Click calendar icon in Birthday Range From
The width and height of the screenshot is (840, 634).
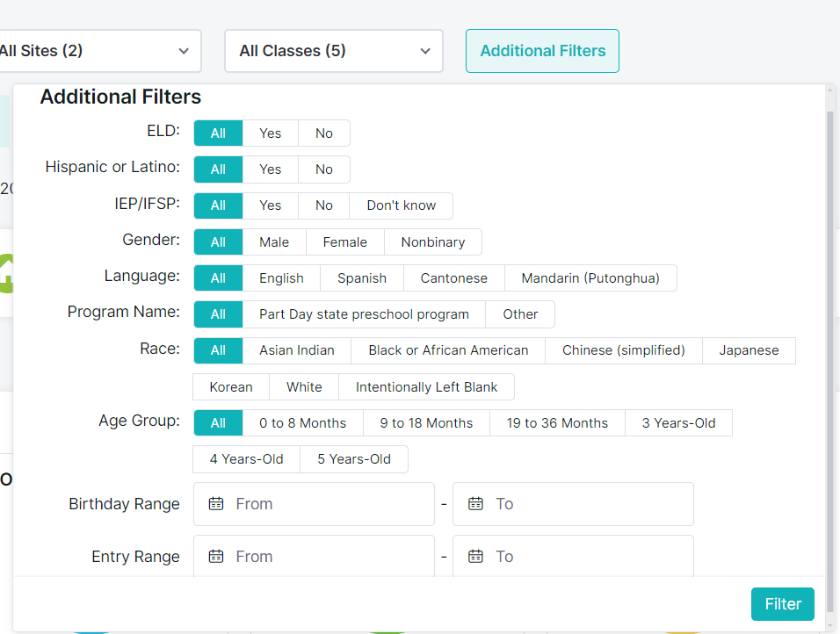click(x=216, y=504)
